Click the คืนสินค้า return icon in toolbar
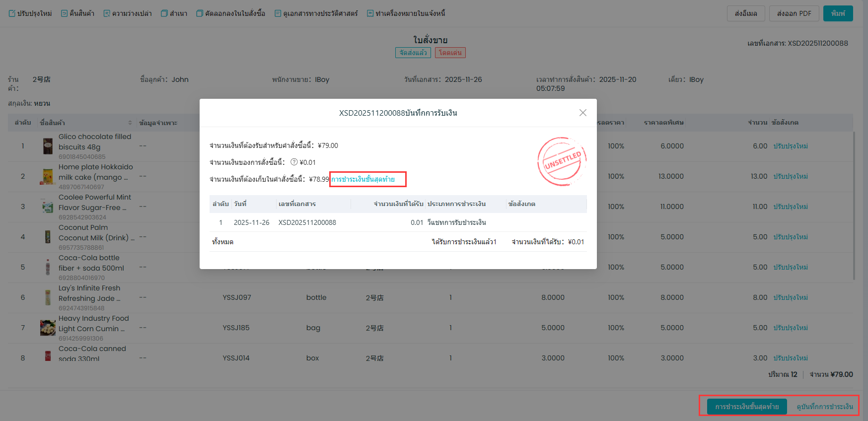This screenshot has width=868, height=421. coord(65,13)
